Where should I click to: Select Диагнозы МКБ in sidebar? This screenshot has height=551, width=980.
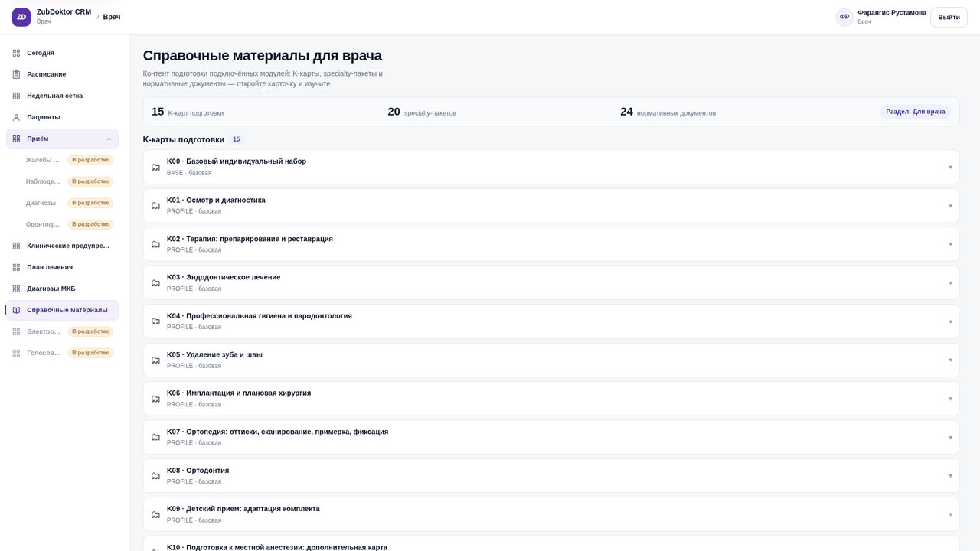[62, 289]
